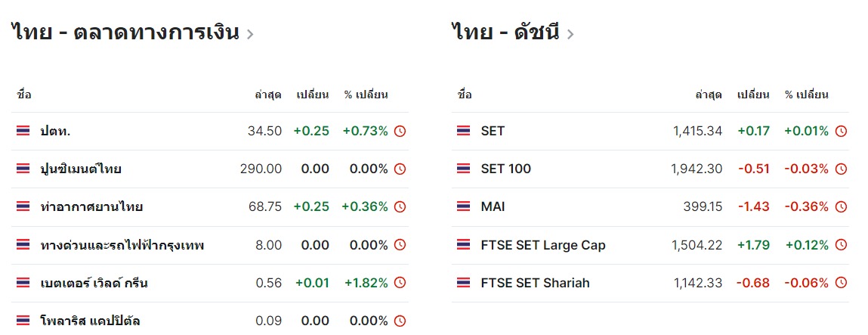
Task: Expand the ไทย - ตลาดทางการเงิน section arrow
Action: coord(250,34)
